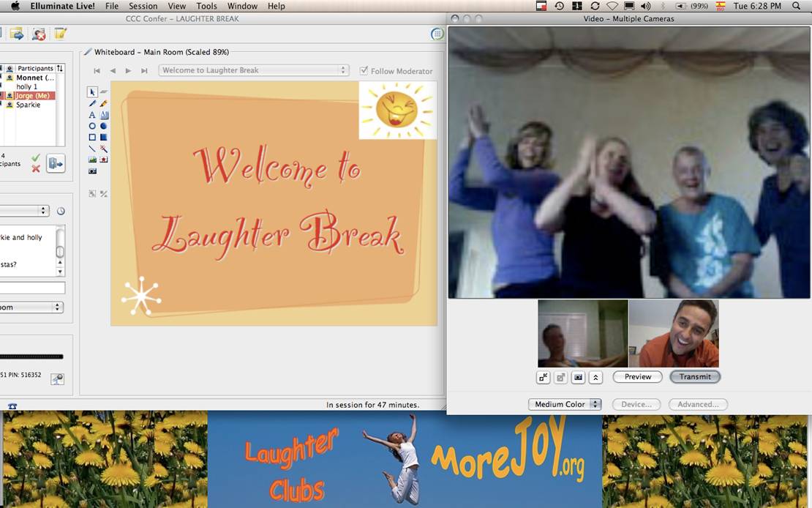The height and width of the screenshot is (508, 812).
Task: Open the Tools menu
Action: point(206,6)
